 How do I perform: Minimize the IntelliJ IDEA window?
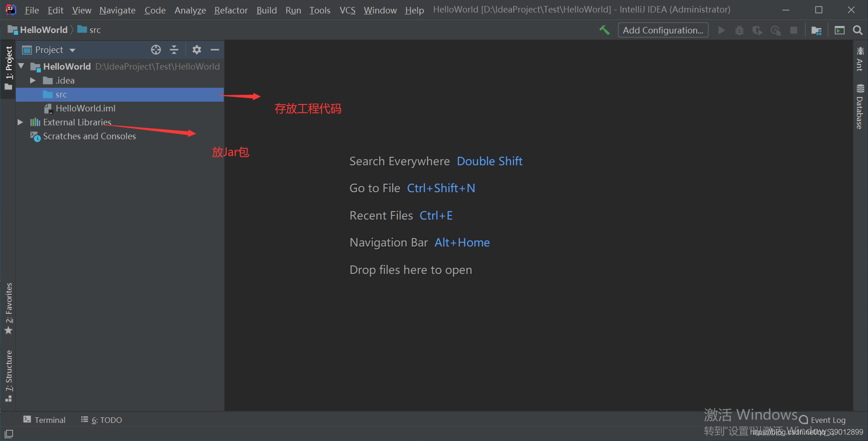786,10
